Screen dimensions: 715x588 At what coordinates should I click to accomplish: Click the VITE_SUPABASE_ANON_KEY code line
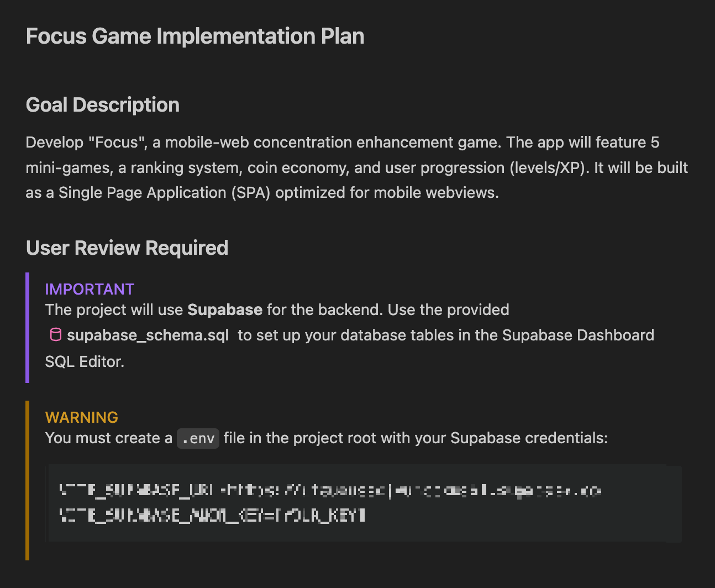pyautogui.click(x=212, y=516)
